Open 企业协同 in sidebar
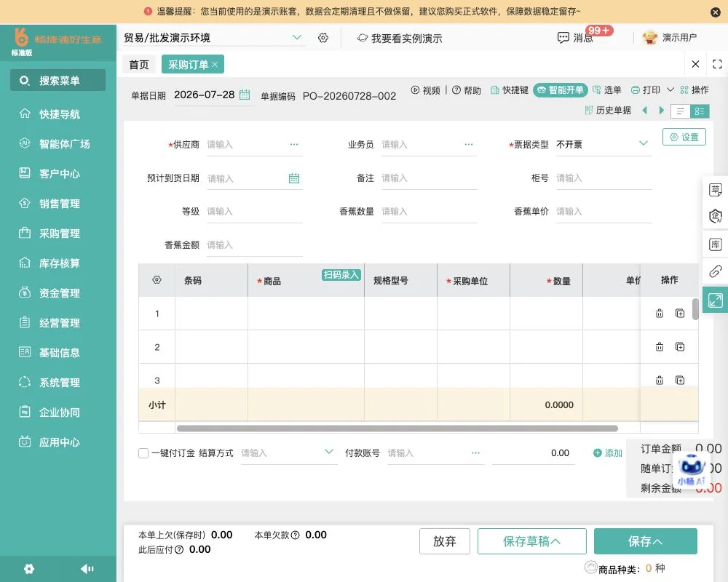 (x=58, y=412)
